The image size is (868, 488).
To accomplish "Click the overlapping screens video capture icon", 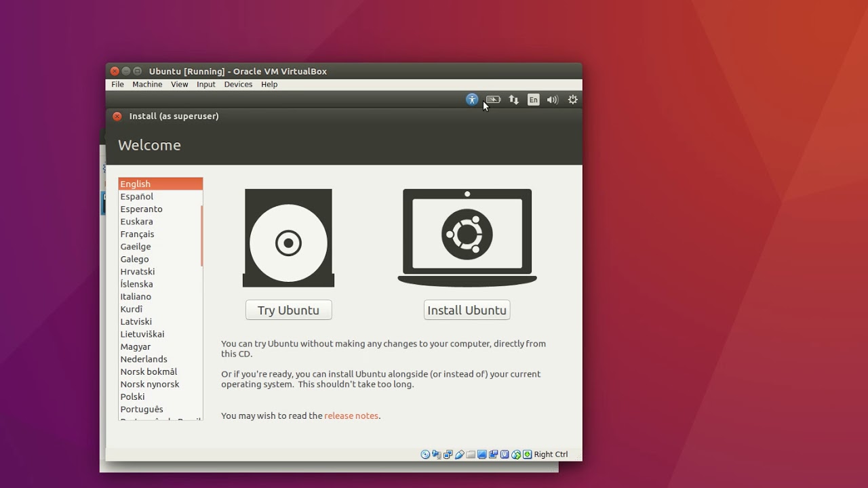I will (x=493, y=454).
